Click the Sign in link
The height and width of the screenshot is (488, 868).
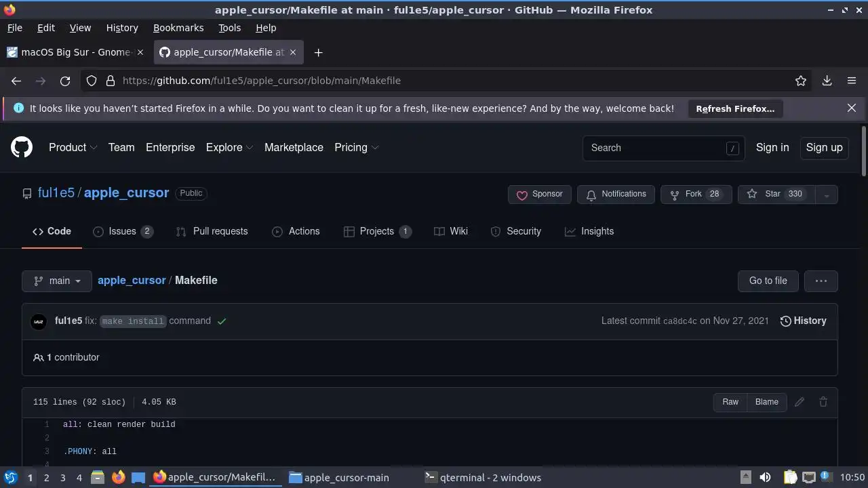coord(772,147)
